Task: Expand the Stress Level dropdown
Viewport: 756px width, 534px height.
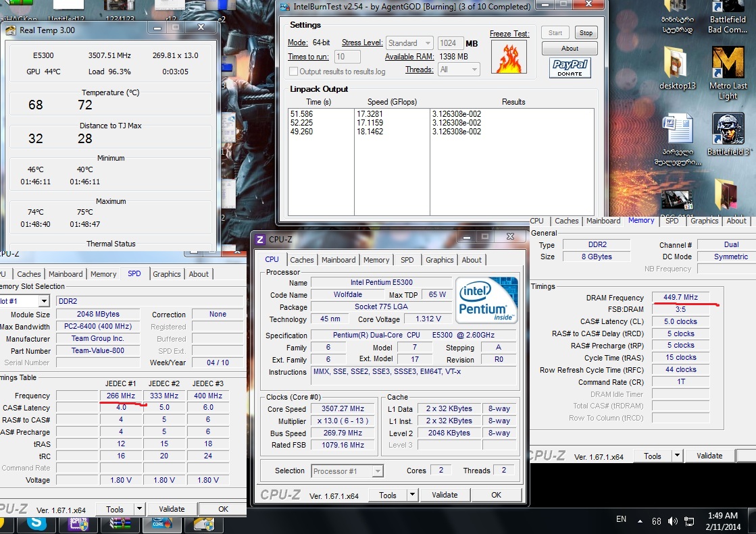Action: click(409, 43)
